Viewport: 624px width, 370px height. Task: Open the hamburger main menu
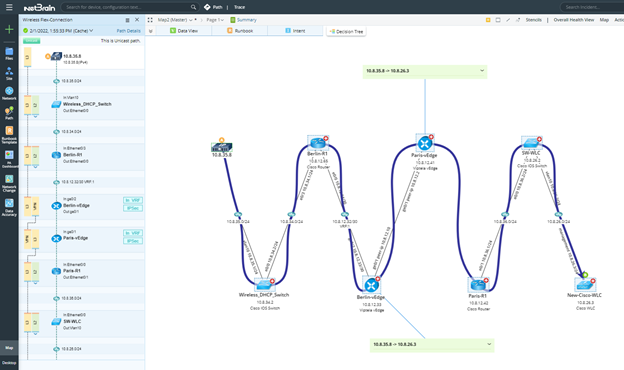click(9, 7)
